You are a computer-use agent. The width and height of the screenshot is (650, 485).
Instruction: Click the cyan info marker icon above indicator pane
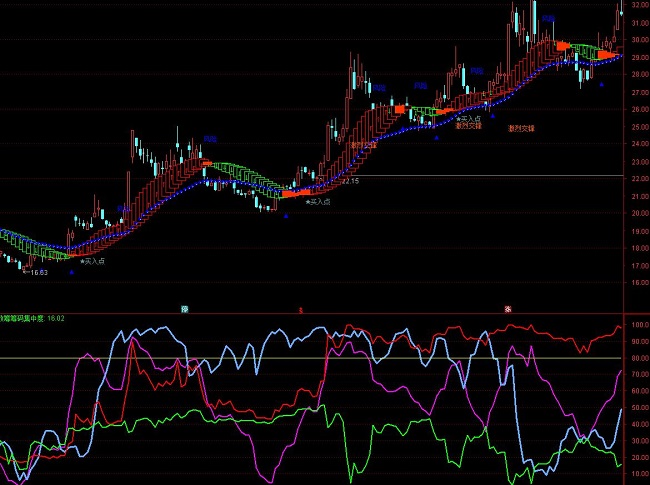[x=185, y=308]
